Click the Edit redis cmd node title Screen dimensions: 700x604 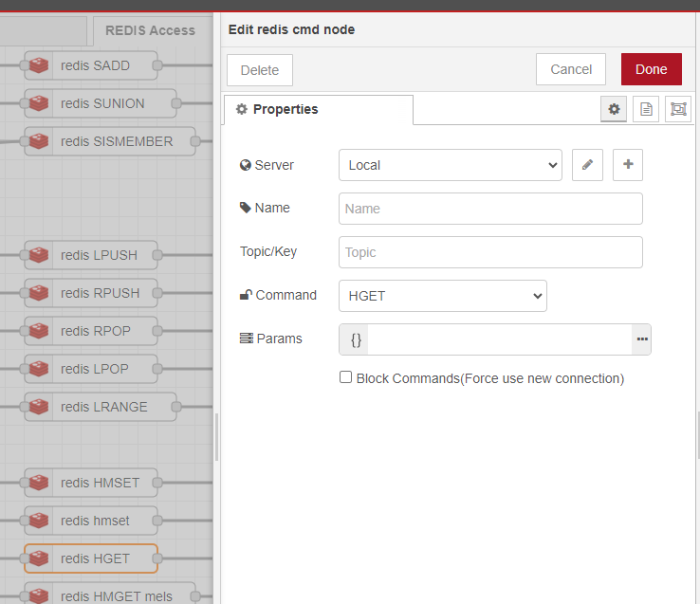[x=291, y=29]
